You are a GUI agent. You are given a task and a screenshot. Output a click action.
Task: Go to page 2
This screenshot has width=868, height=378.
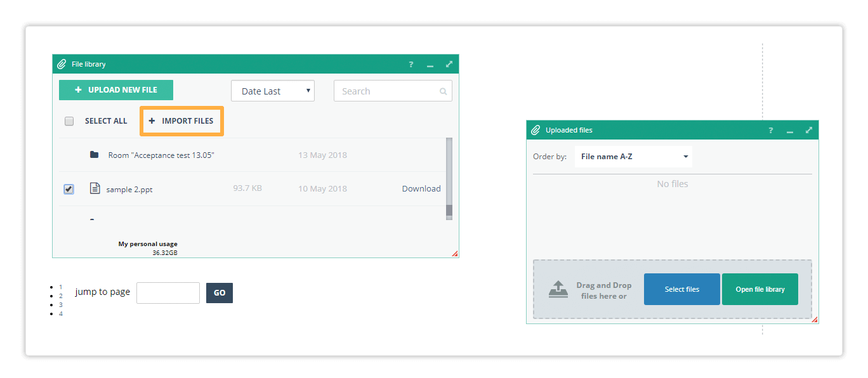(x=61, y=296)
